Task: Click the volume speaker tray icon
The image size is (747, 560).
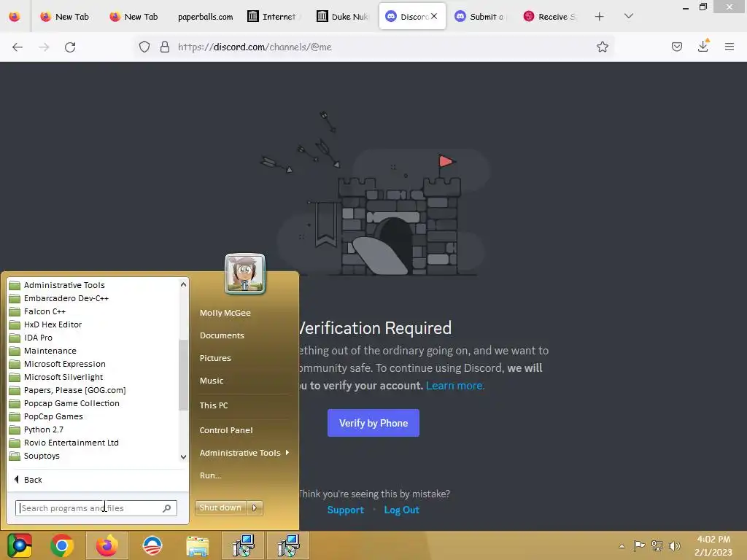Action: (x=674, y=545)
